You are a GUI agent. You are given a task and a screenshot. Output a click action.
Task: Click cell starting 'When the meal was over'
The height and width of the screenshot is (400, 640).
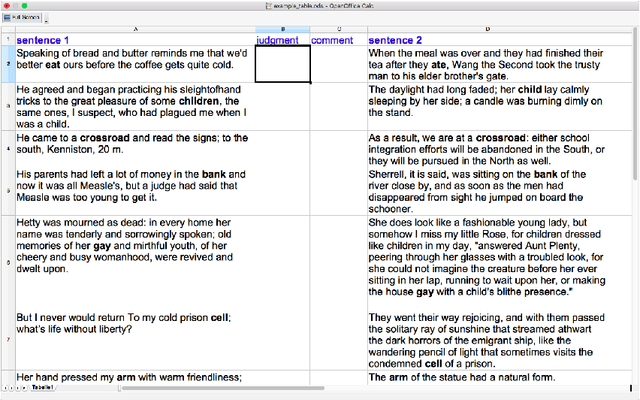pyautogui.click(x=500, y=64)
